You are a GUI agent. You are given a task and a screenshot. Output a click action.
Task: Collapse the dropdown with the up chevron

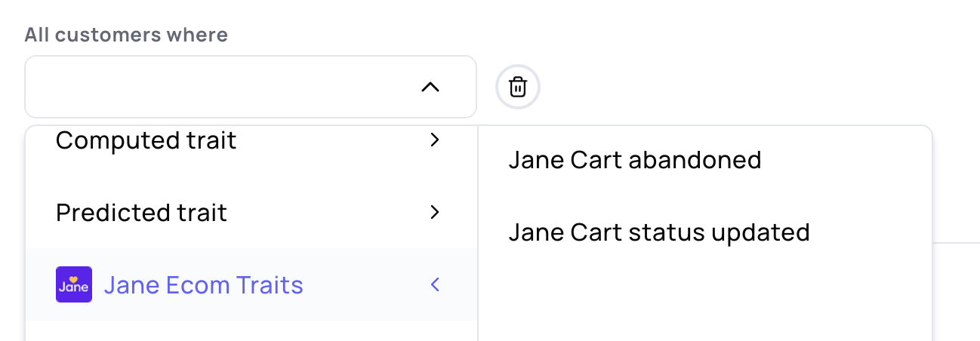pos(430,87)
